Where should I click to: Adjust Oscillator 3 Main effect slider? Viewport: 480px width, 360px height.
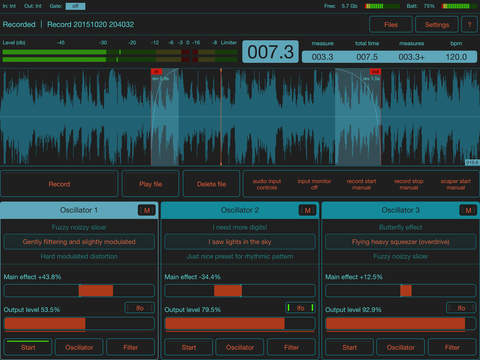point(401,291)
